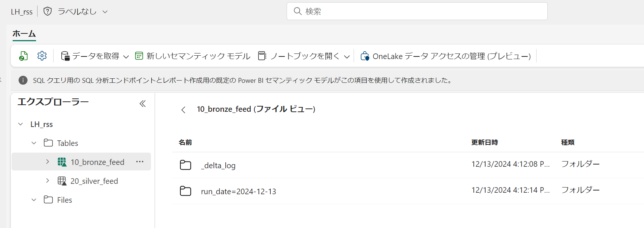Open the ラベルなし sensitivity label dropdown
The image size is (644, 228).
83,12
